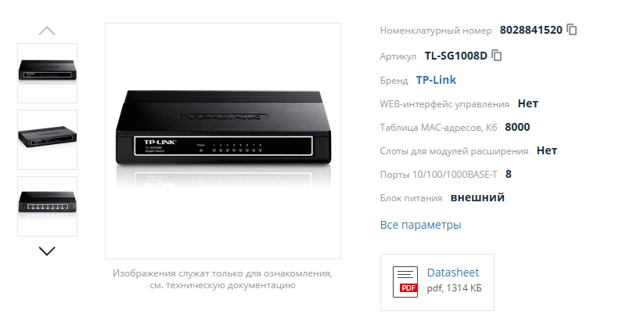
Task: Open the Datasheet document link
Action: pyautogui.click(x=453, y=273)
